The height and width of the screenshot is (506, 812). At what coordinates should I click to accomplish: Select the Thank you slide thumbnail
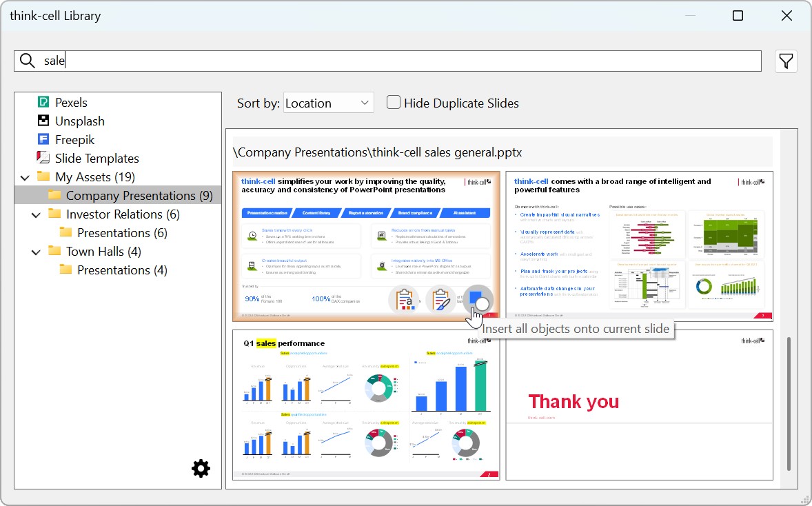(x=639, y=405)
